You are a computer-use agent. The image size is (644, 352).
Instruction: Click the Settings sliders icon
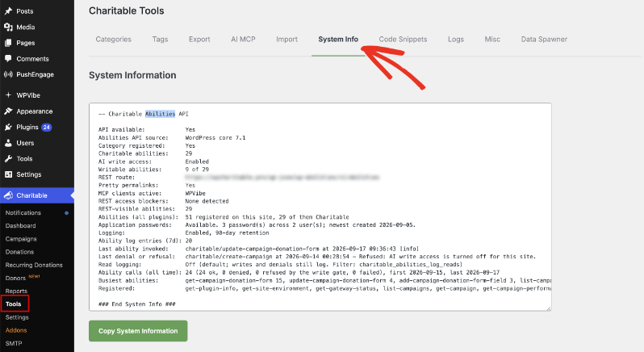point(8,174)
